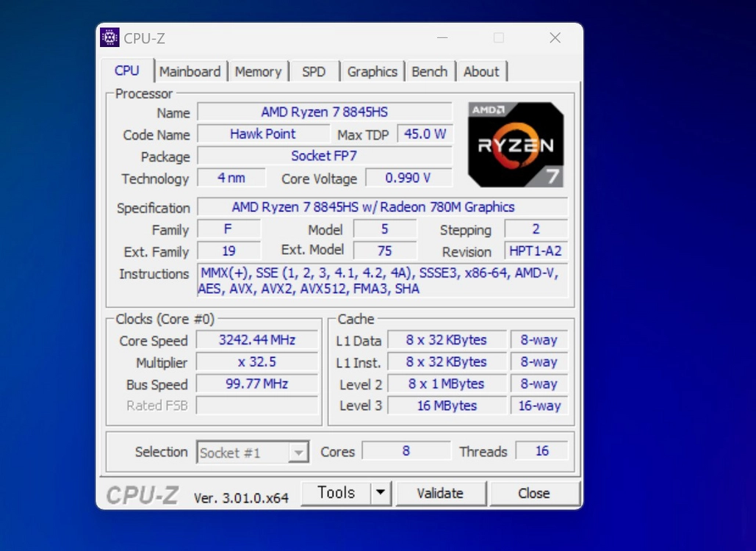Viewport: 756px width, 551px height.
Task: Click the Core Voltage value 0.990 V
Action: 408,178
